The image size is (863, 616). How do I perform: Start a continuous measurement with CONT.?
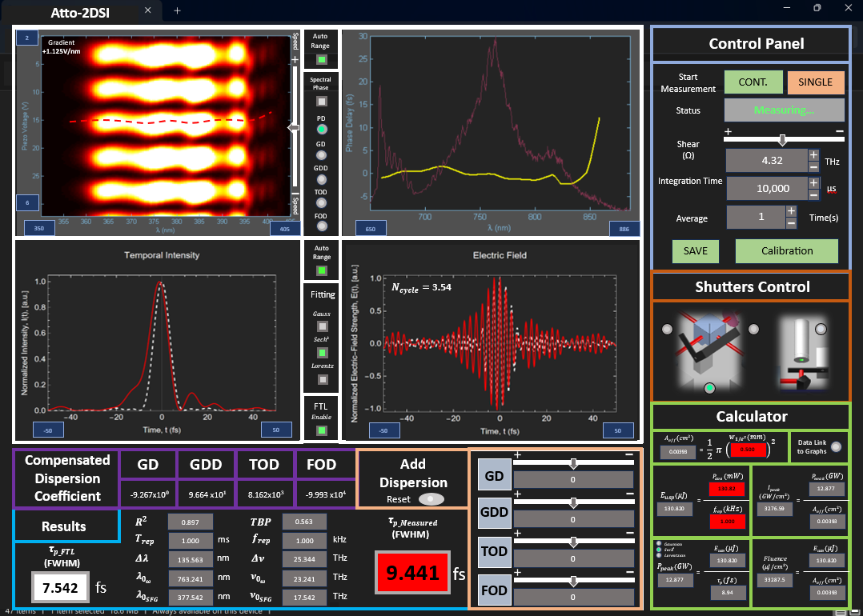click(753, 82)
